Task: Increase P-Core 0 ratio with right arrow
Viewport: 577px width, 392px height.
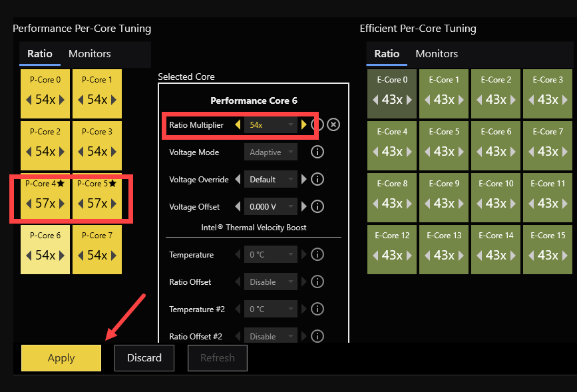Action: tap(62, 100)
